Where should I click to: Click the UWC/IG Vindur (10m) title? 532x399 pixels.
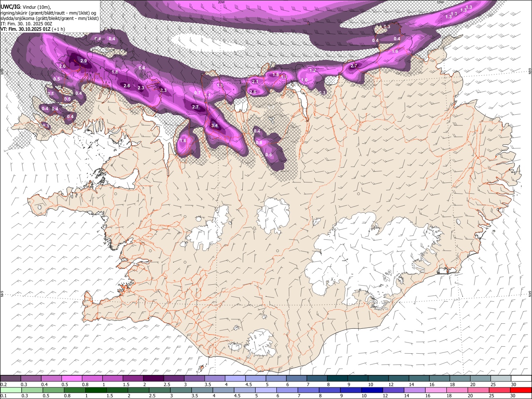[x=25, y=7]
